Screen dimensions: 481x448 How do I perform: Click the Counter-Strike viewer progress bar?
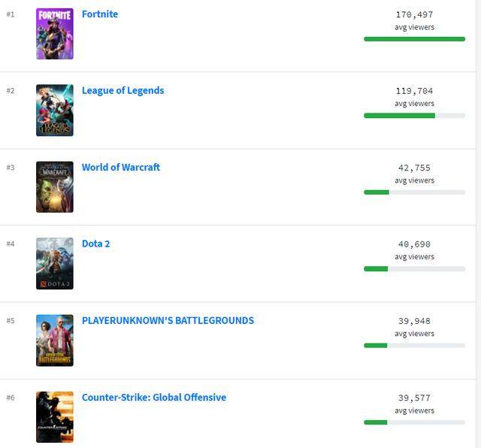click(414, 422)
